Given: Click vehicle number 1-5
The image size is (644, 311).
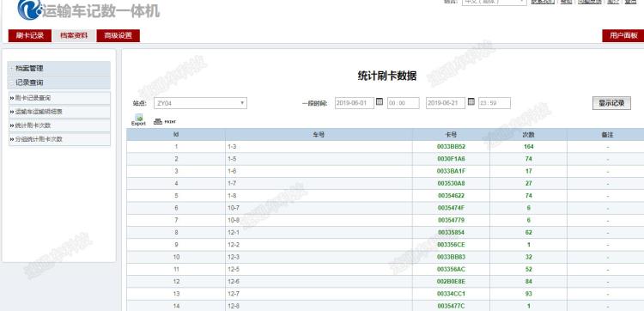Looking at the screenshot, I should click(x=232, y=159).
